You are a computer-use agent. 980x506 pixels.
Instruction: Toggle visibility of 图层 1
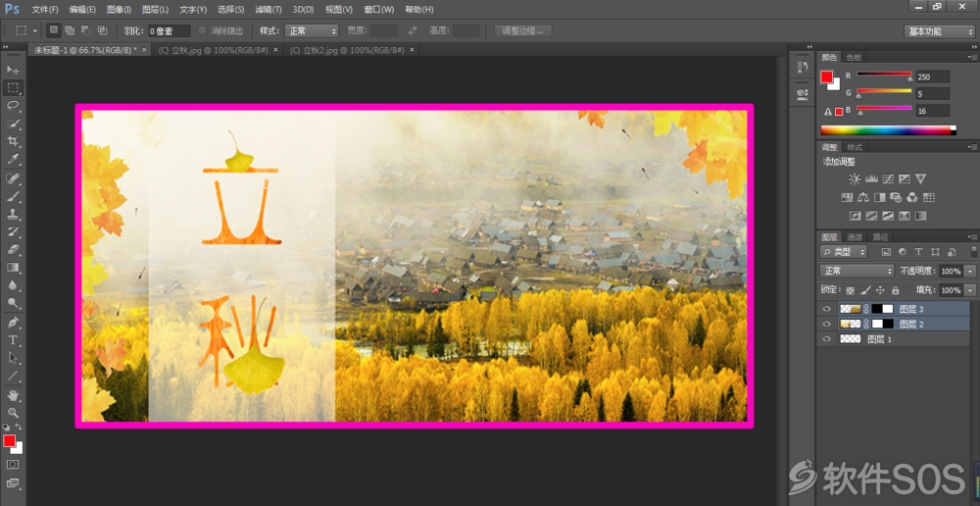(827, 339)
